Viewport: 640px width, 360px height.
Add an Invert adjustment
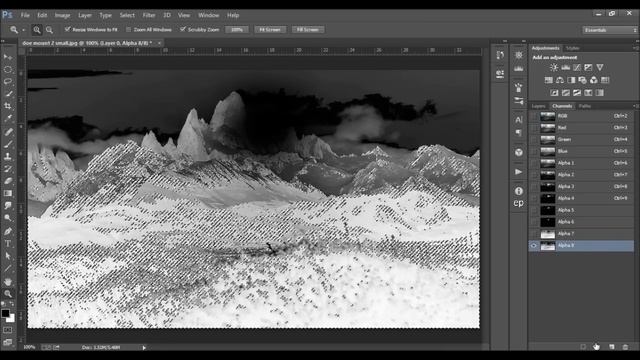(x=554, y=93)
